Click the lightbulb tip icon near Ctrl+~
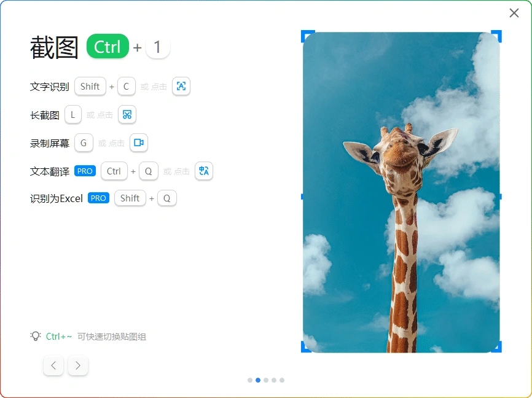The image size is (532, 398). point(35,336)
